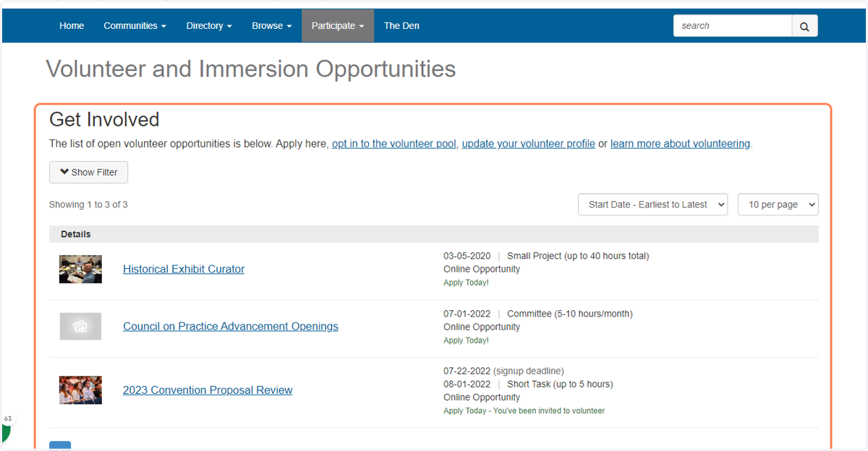The image size is (868, 451).
Task: Click the search magnifier icon button
Action: [x=805, y=26]
